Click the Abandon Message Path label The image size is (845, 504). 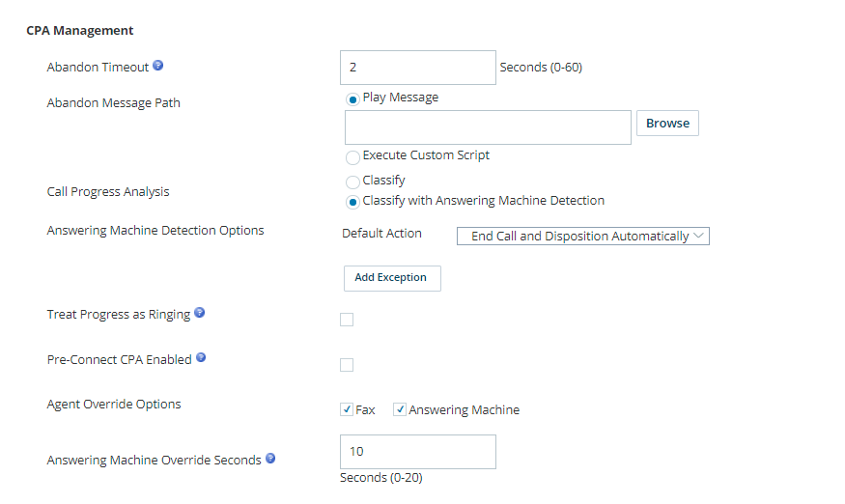[113, 103]
